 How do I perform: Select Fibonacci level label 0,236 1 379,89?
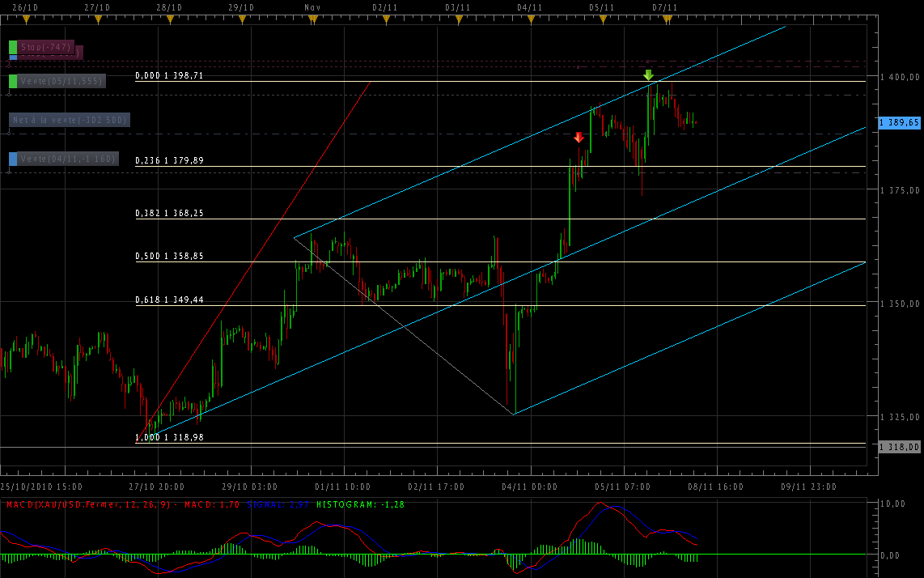coord(169,160)
